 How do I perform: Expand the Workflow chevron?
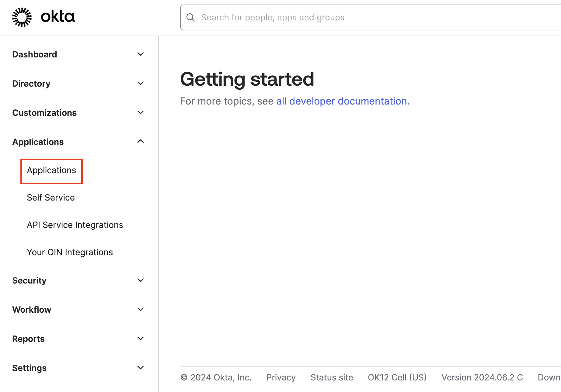141,309
